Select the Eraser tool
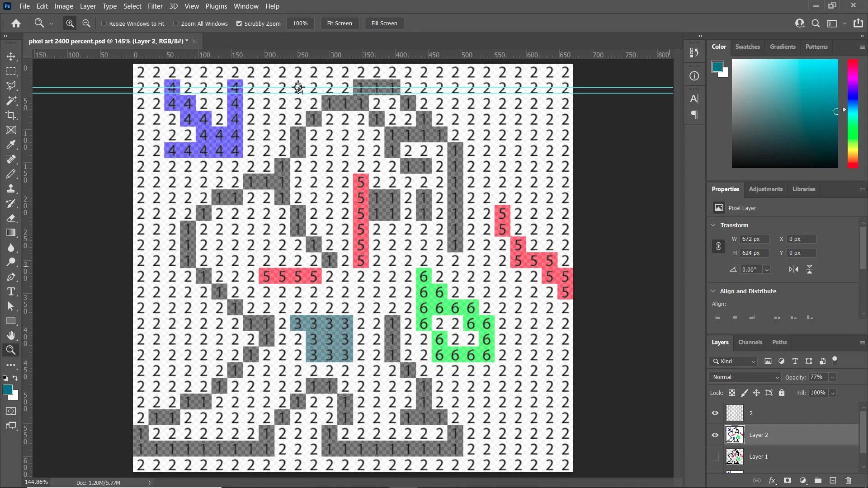Viewport: 868px width, 488px height. point(11,218)
